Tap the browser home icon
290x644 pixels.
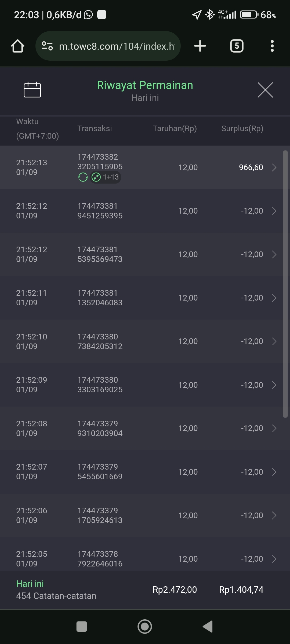[x=18, y=46]
